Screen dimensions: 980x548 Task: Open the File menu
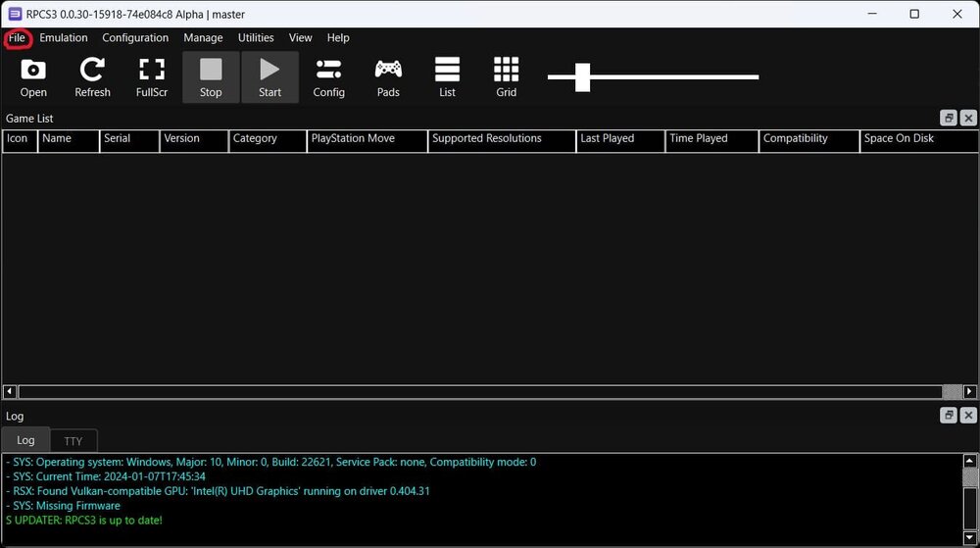pyautogui.click(x=17, y=38)
